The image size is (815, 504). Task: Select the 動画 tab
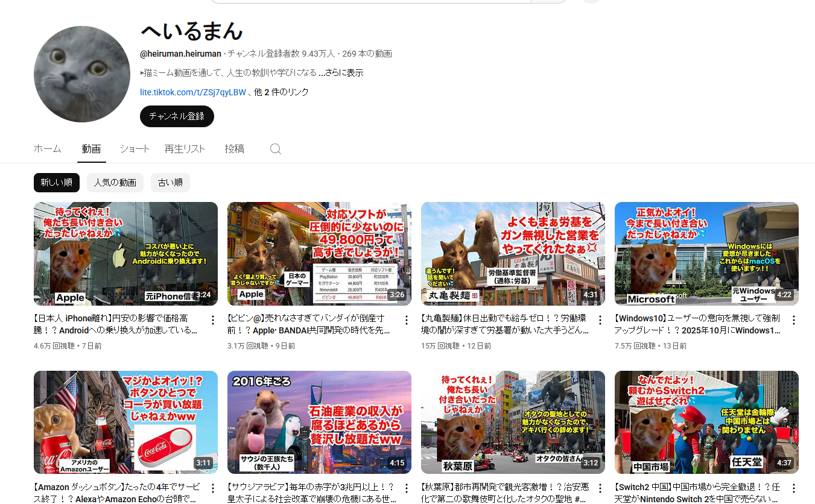[91, 149]
